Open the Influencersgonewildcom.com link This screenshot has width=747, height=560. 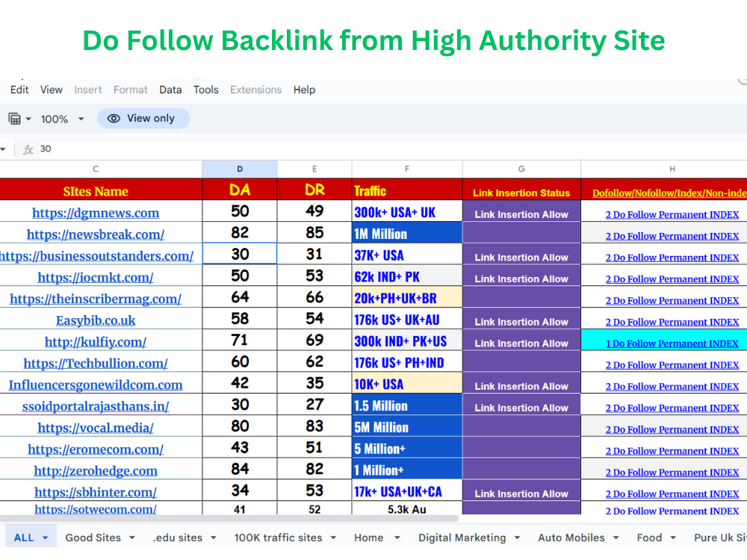click(96, 385)
